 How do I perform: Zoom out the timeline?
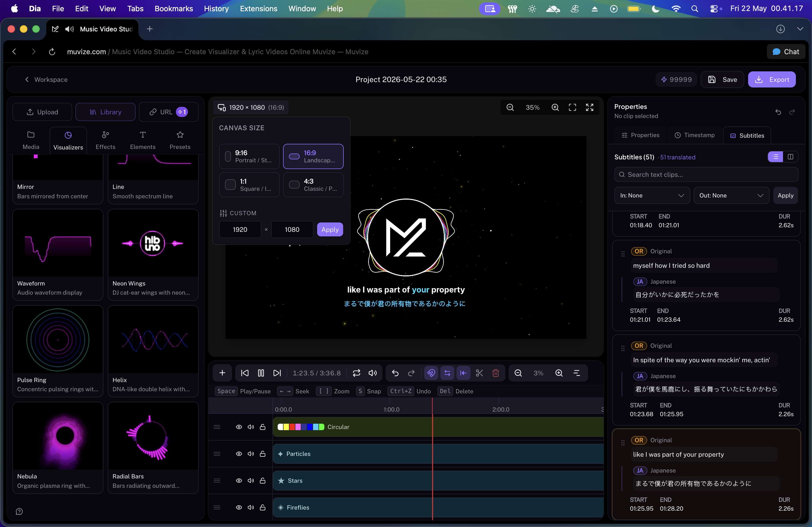[x=518, y=373]
